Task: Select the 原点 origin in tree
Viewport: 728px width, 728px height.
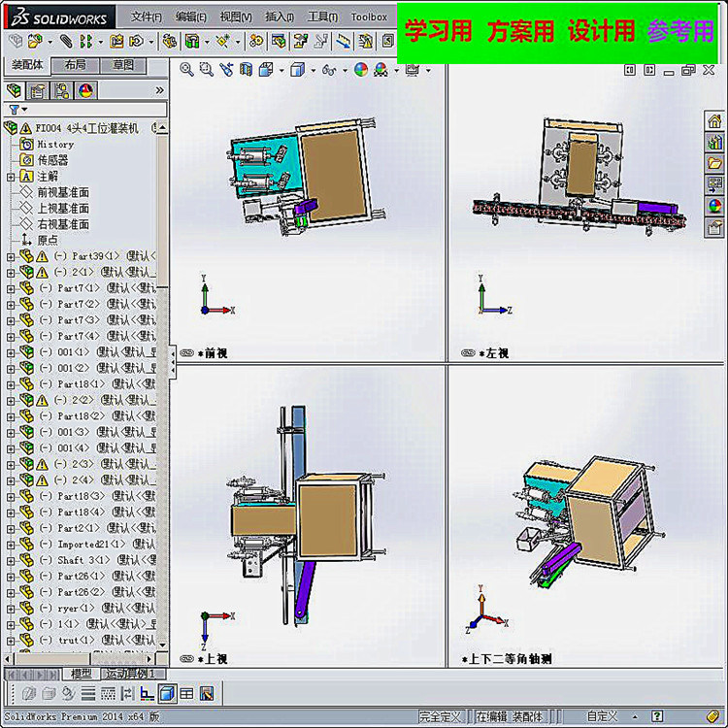Action: [x=48, y=240]
